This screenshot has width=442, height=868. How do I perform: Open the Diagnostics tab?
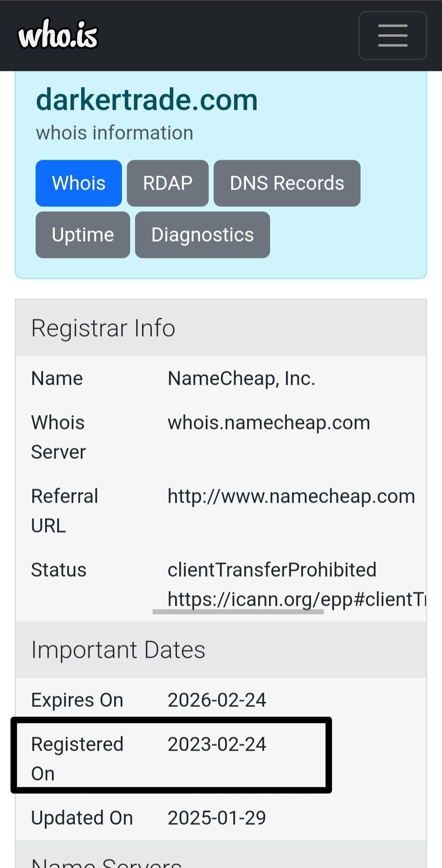[x=203, y=235]
